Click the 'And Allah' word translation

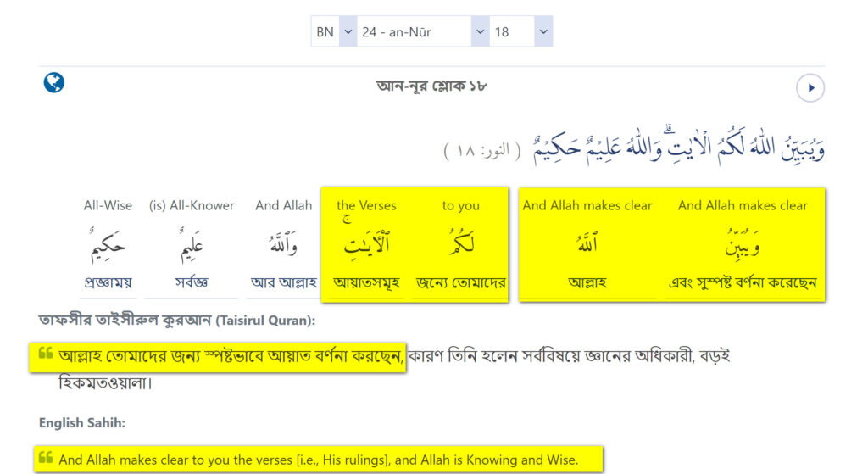point(284,205)
